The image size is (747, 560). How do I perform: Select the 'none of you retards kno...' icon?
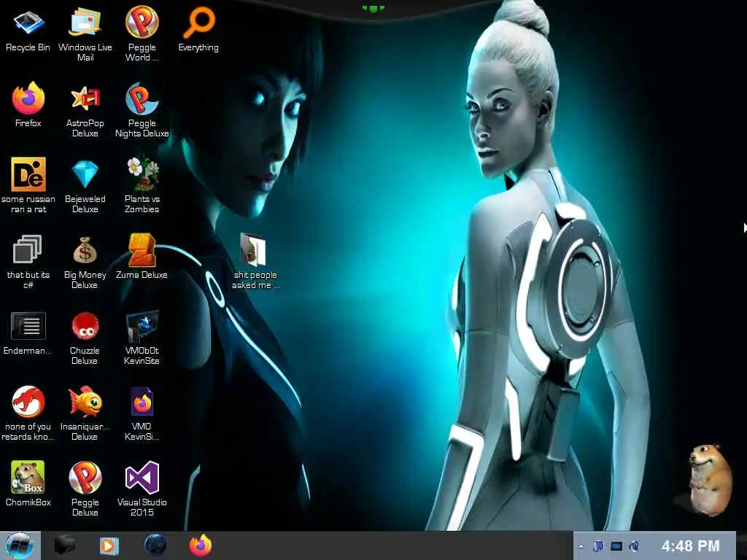(x=28, y=413)
